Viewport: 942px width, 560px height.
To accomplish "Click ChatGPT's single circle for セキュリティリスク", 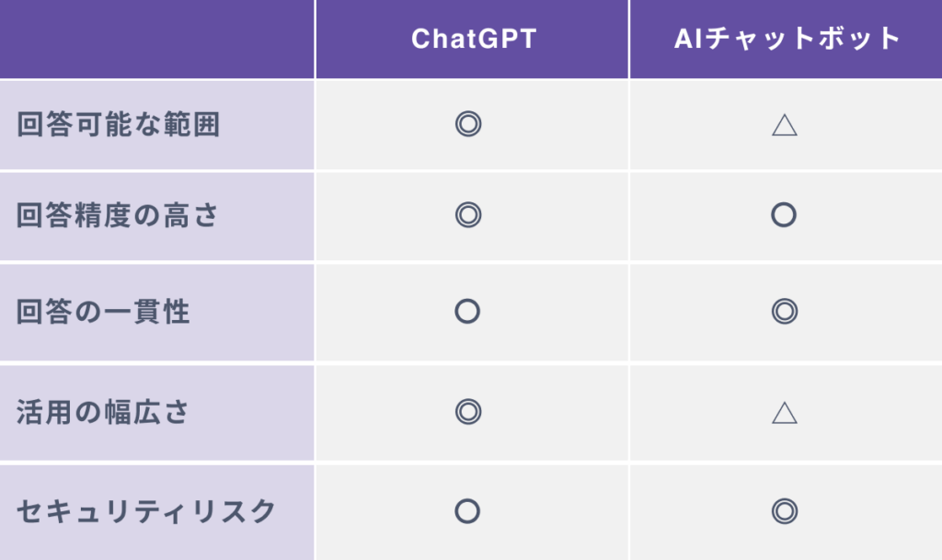I will (x=468, y=511).
